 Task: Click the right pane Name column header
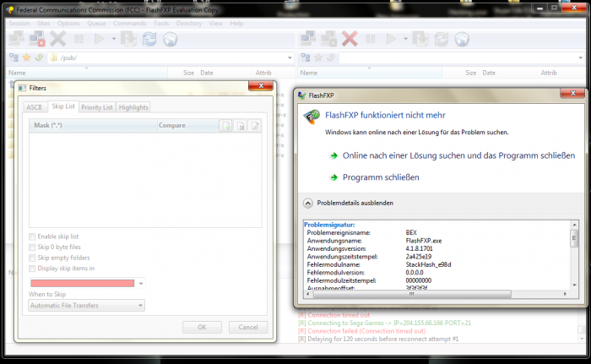pyautogui.click(x=370, y=73)
